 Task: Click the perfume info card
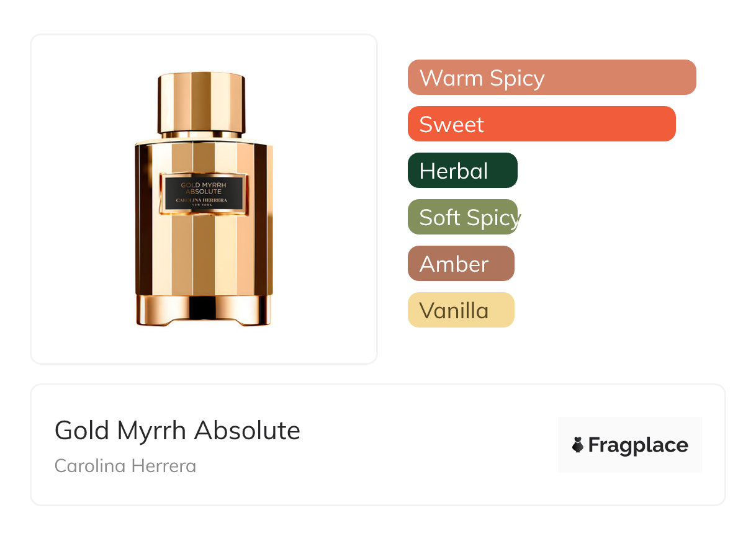pos(378,445)
